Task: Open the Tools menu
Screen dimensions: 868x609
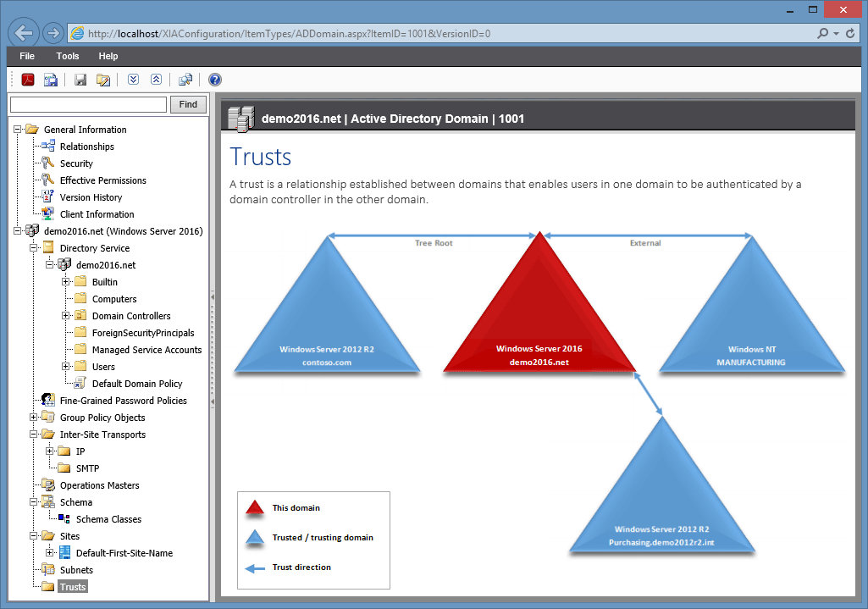Action: 68,56
